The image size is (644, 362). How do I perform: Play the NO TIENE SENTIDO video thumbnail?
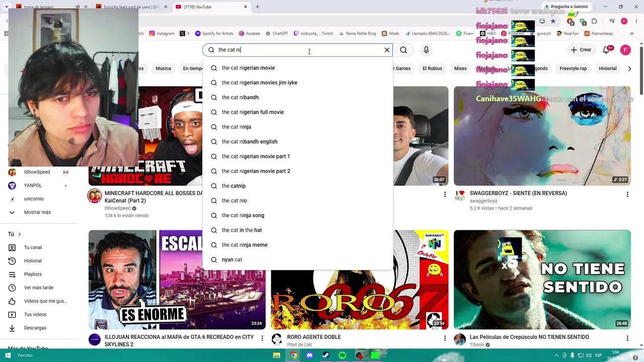pos(542,280)
